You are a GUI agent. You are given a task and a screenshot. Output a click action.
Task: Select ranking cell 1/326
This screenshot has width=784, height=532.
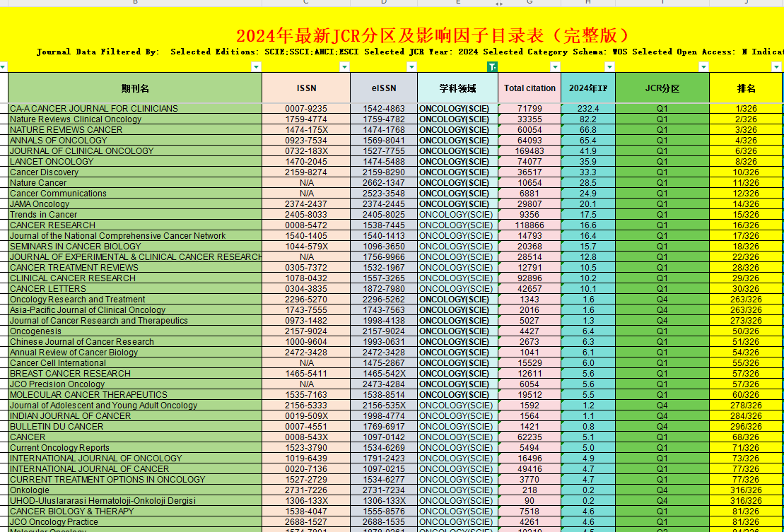click(x=746, y=108)
